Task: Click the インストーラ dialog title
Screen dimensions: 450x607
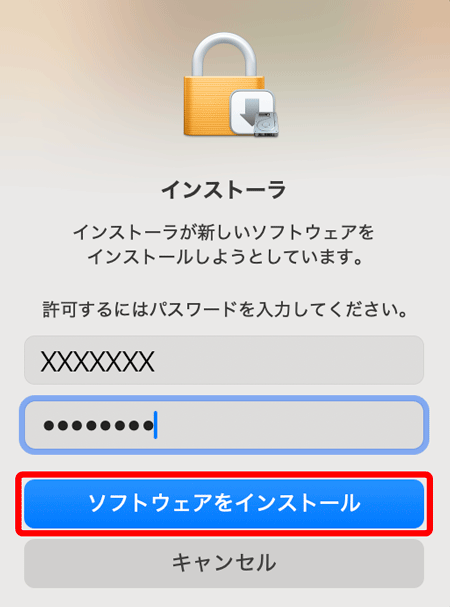Action: click(x=224, y=190)
